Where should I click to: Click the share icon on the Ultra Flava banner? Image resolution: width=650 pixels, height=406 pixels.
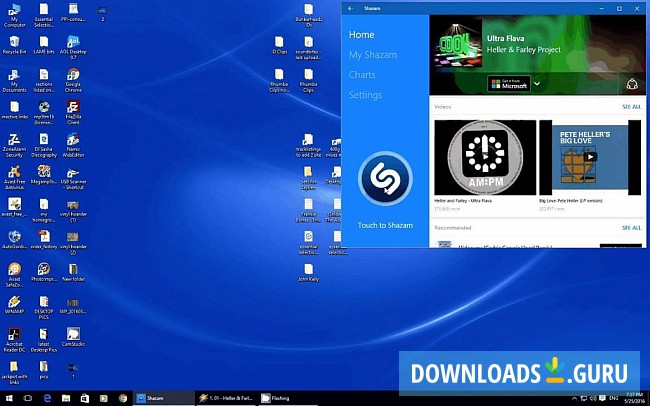[x=632, y=84]
